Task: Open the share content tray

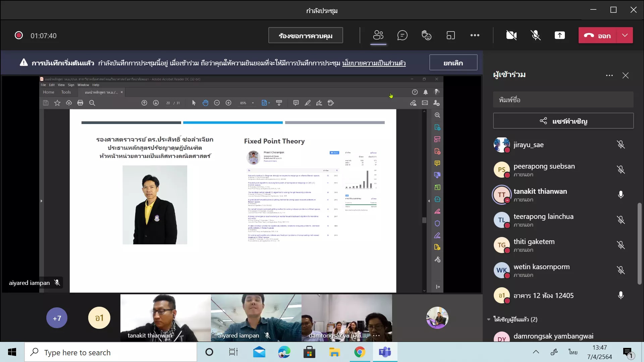Action: (559, 35)
